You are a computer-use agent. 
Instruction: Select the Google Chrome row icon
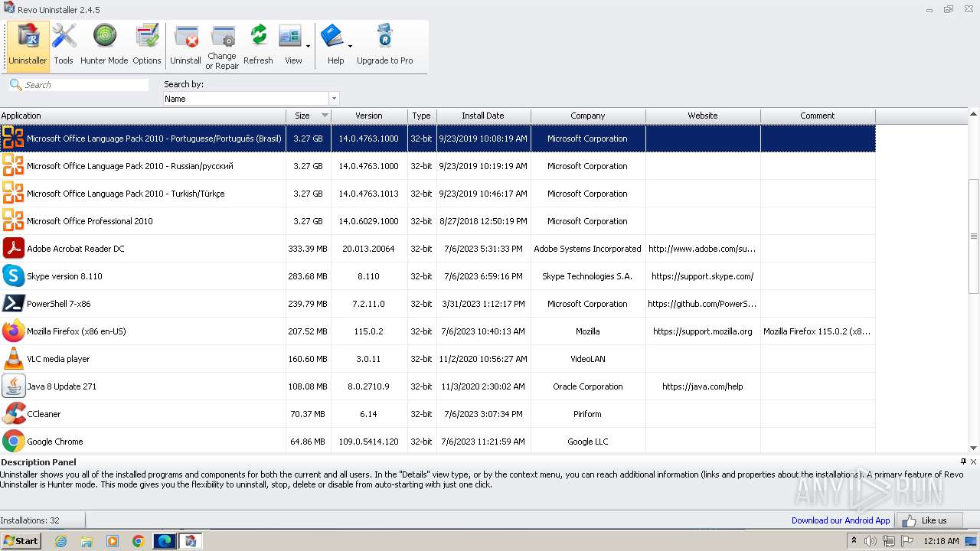point(13,441)
